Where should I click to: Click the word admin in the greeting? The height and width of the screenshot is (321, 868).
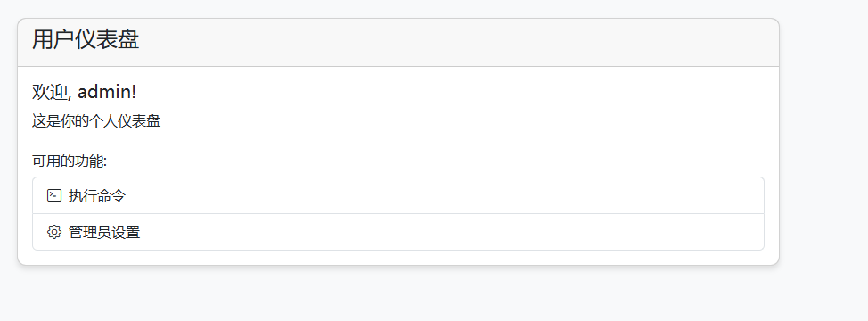(x=104, y=92)
